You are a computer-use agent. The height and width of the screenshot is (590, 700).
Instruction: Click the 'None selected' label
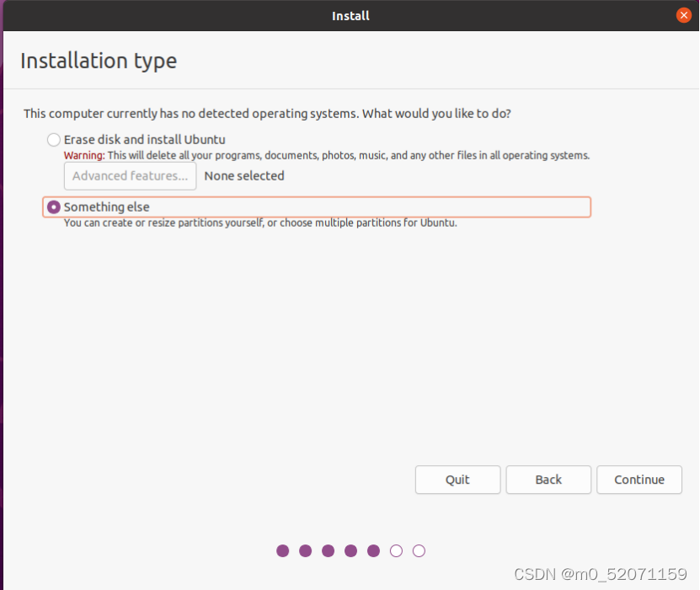[x=244, y=176]
